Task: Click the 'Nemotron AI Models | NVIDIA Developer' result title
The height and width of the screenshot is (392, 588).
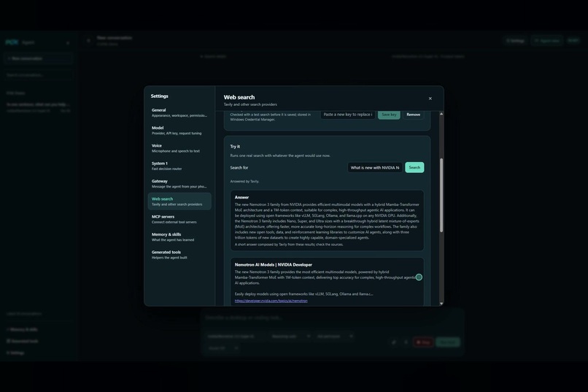Action: [274, 265]
